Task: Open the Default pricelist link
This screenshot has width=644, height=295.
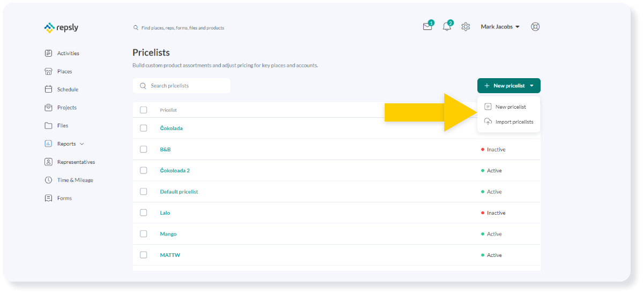Action: (x=179, y=192)
